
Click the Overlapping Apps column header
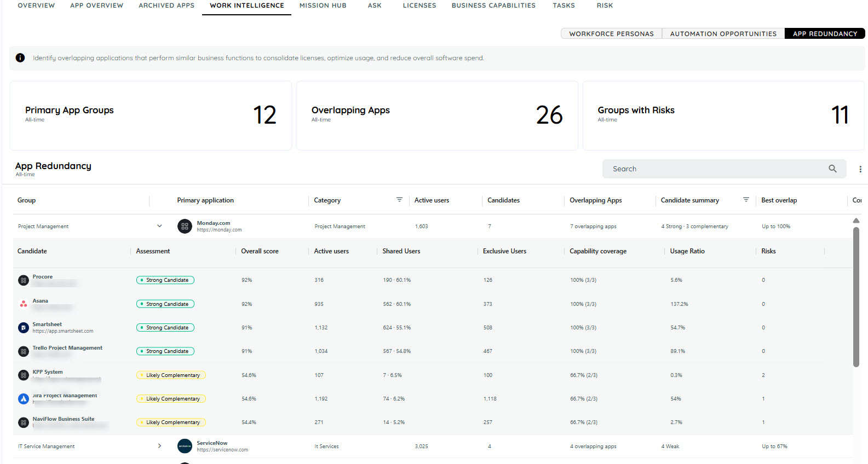596,200
